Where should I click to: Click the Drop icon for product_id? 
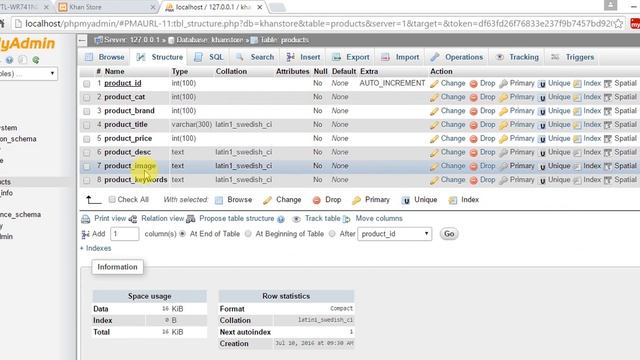[x=473, y=84]
